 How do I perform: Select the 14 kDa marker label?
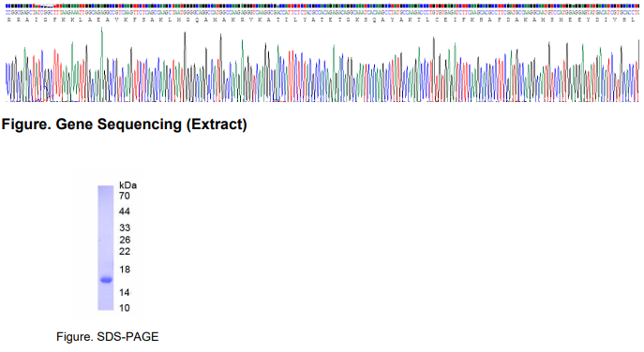pyautogui.click(x=125, y=292)
